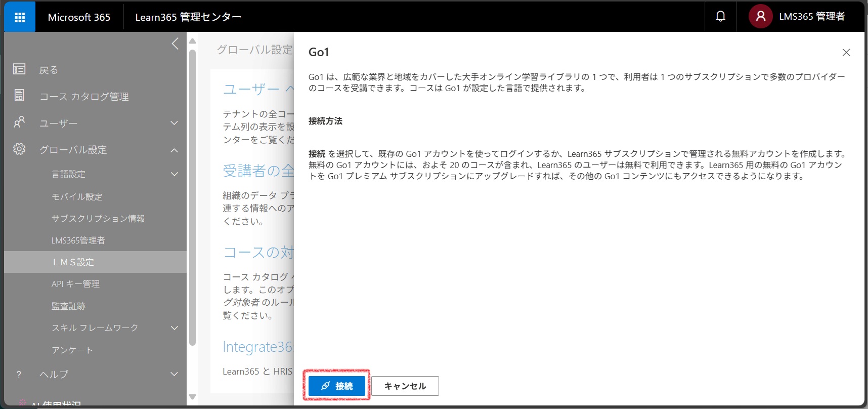Collapse the グローバル設定 section chevron
Viewport: 868px width, 409px height.
coord(174,150)
